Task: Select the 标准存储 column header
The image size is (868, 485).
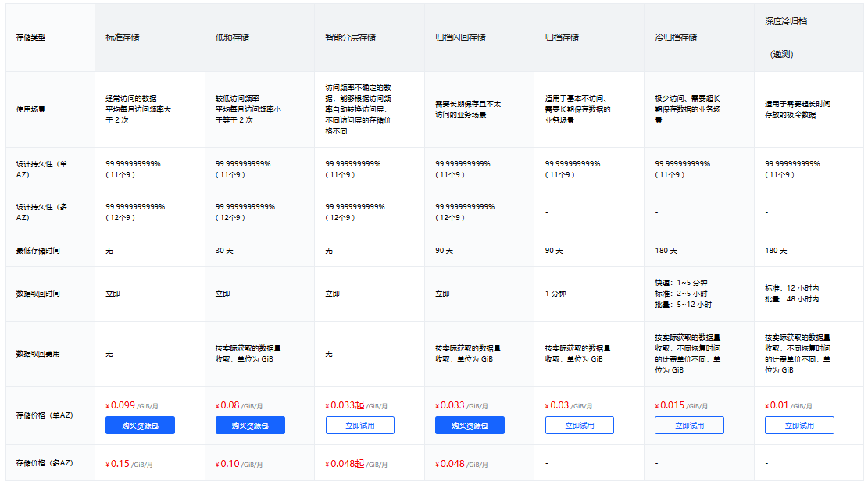Action: click(123, 37)
